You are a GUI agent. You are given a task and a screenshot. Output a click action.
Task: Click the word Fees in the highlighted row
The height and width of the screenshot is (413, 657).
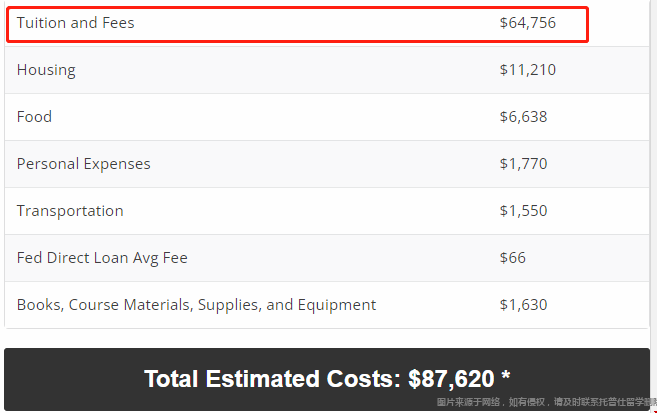pos(118,23)
